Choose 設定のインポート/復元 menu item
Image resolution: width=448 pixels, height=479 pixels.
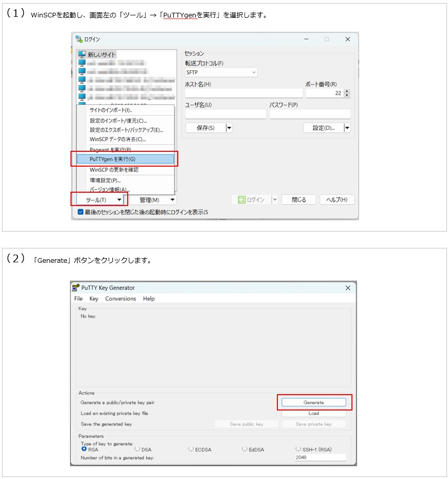click(126, 121)
